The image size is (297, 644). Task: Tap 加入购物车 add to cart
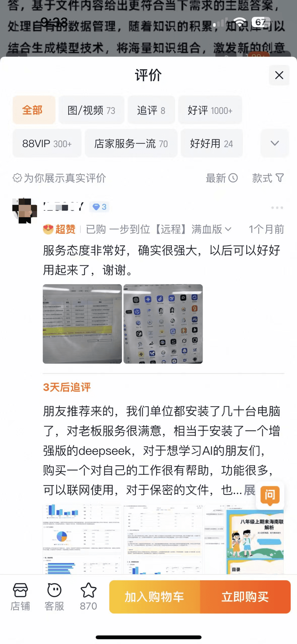click(x=155, y=597)
